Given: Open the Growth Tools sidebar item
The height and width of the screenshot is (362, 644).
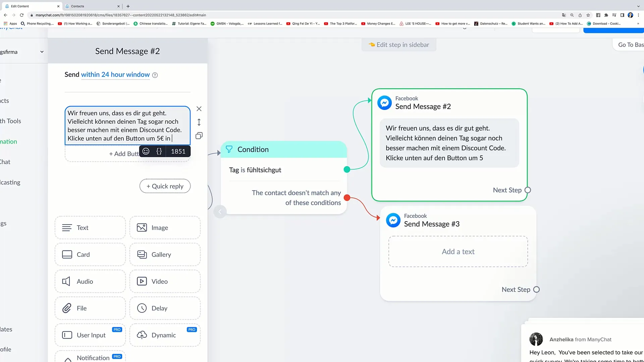Looking at the screenshot, I should 10,121.
